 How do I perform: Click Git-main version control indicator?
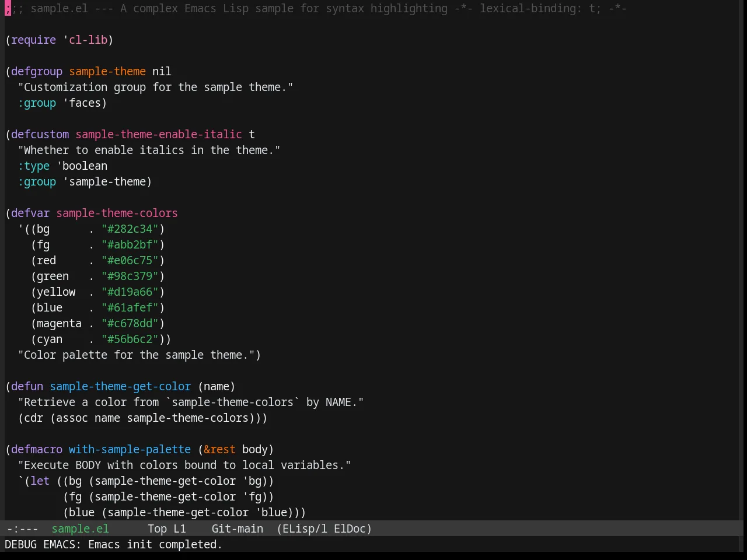237,528
